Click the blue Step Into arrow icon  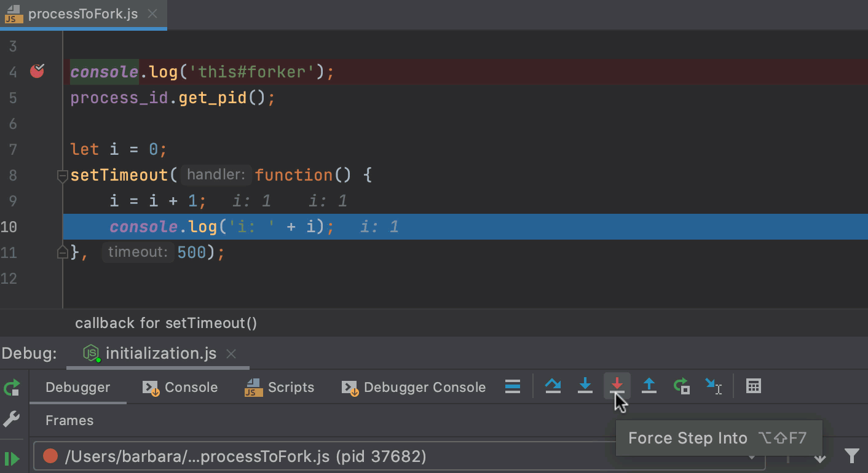pos(585,386)
